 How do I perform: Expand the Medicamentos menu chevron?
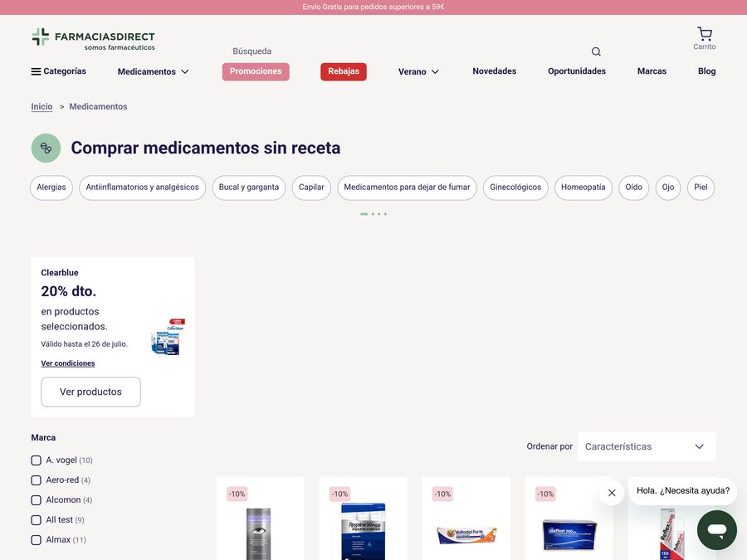tap(185, 71)
